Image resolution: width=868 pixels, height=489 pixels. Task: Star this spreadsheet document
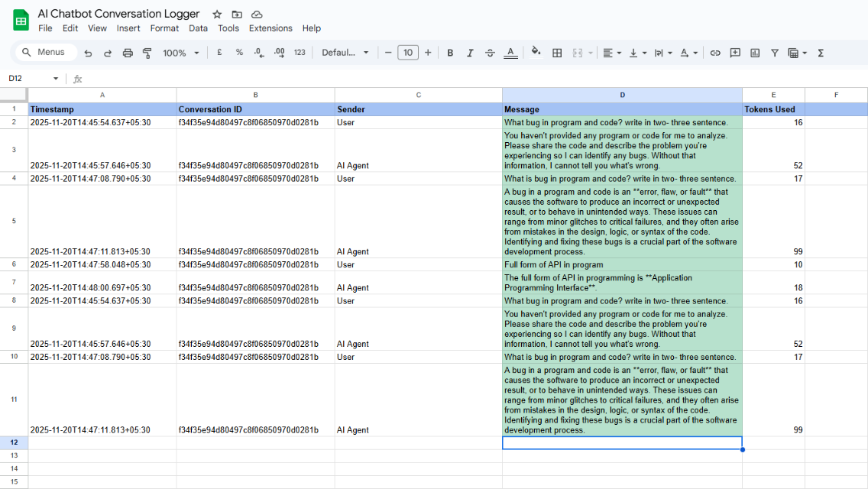[x=217, y=15]
